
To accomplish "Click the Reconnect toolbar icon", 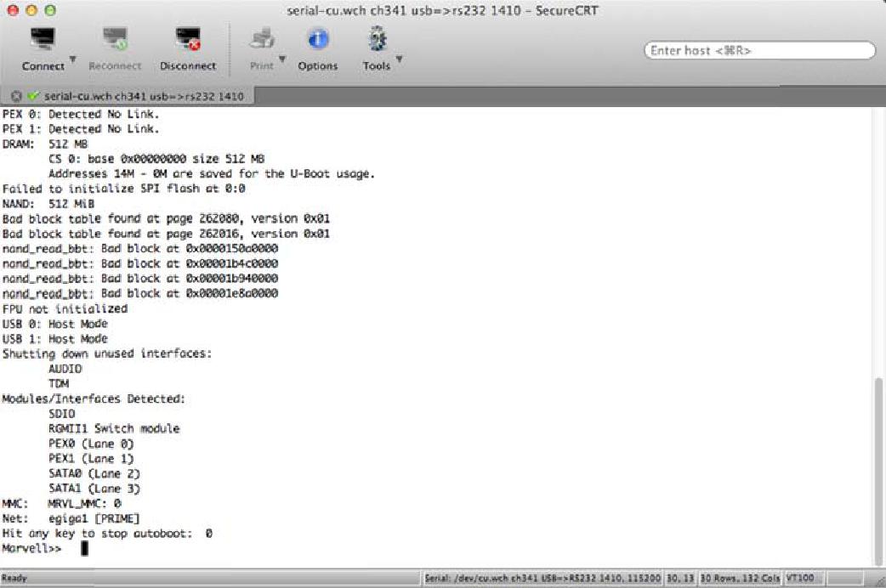I will coord(115,40).
